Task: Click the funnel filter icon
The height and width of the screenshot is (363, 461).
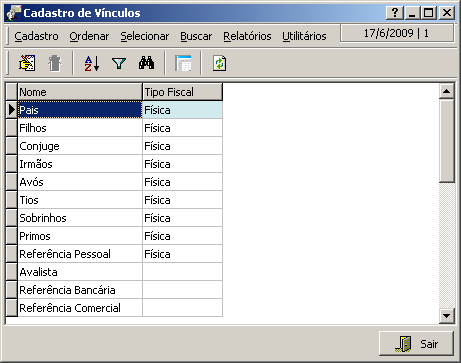Action: [119, 63]
